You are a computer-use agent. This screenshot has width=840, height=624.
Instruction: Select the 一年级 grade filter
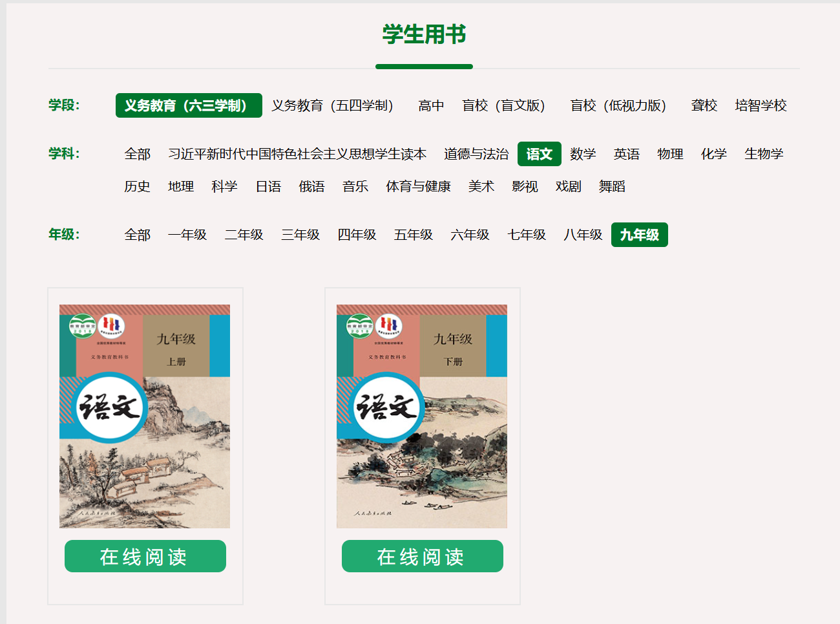click(187, 235)
